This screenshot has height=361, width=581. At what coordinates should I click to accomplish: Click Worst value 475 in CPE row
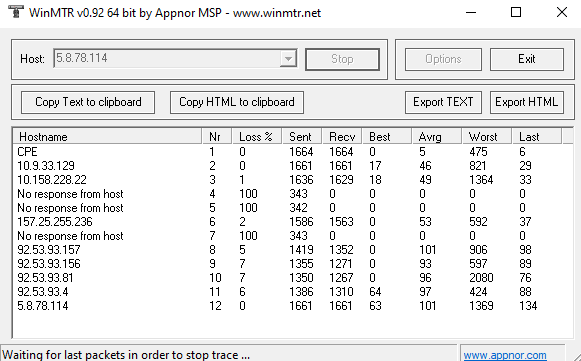478,152
